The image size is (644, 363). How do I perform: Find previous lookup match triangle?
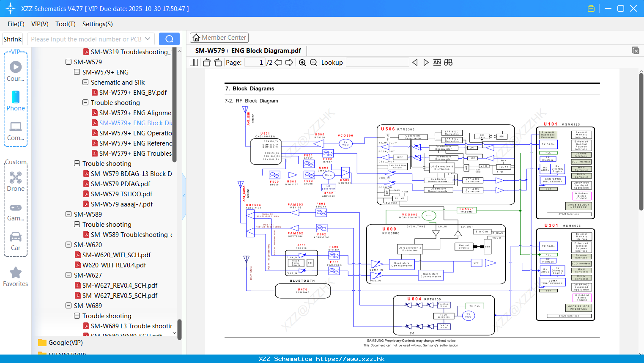coord(415,63)
